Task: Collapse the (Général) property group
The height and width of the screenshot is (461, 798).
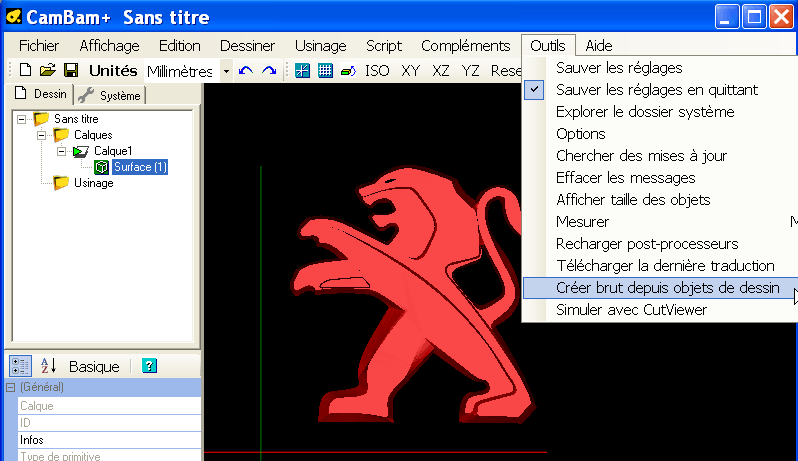Action: 10,388
